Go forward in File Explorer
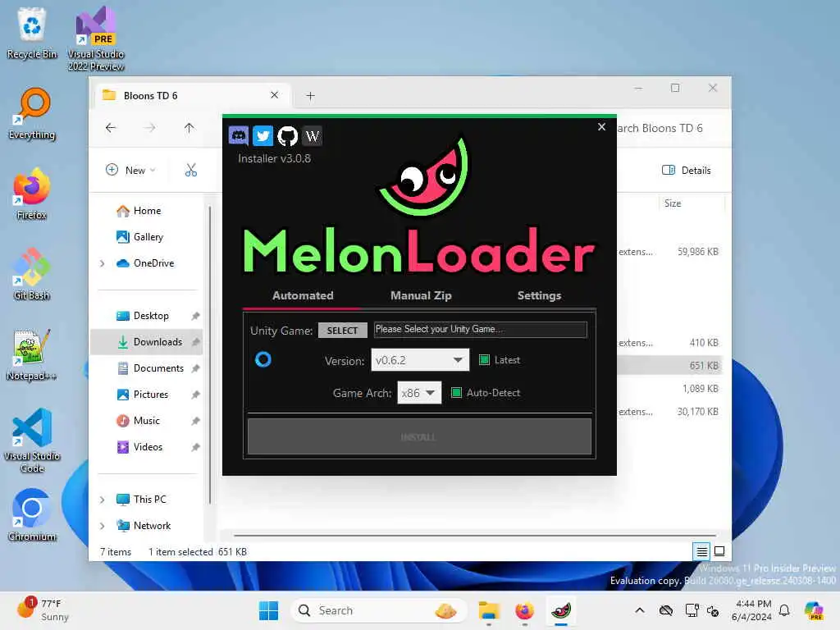 click(150, 128)
